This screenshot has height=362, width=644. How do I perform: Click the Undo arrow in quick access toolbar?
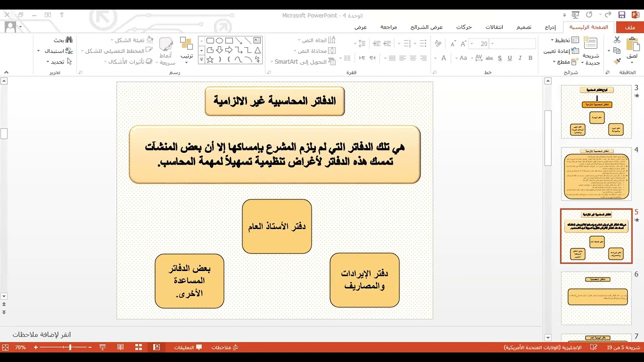pyautogui.click(x=608, y=15)
